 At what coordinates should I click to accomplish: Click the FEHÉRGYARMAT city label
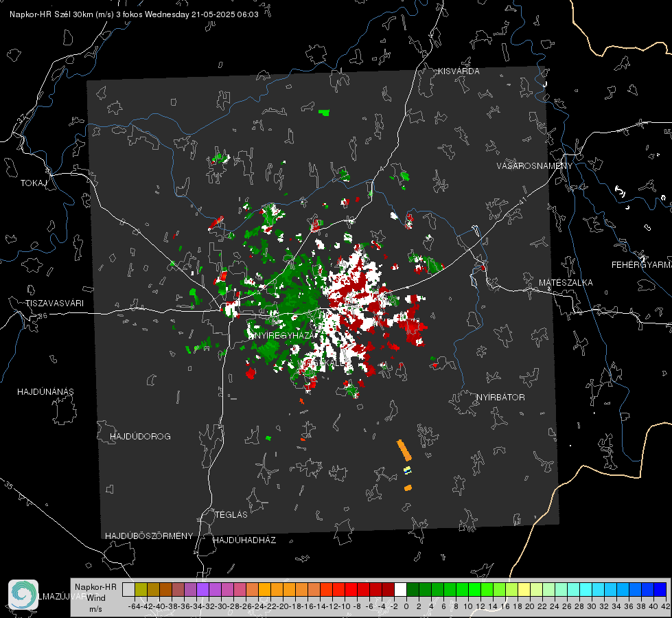642,265
